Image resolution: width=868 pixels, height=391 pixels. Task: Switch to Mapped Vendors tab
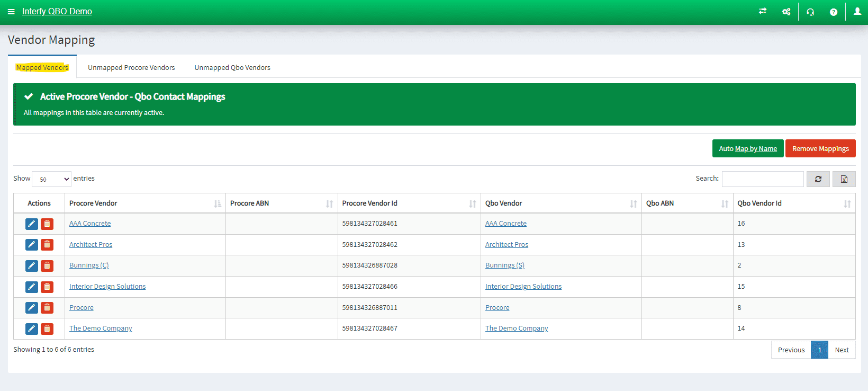[x=42, y=67]
